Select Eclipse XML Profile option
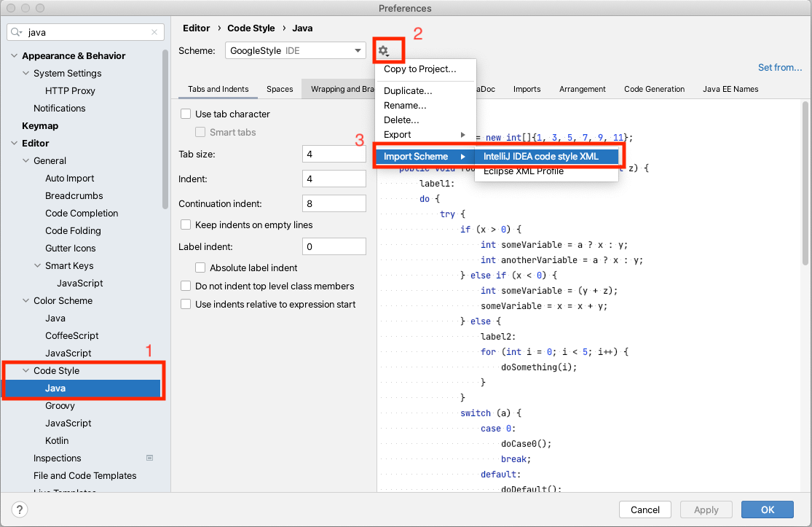Screen dimensions: 812x527 (x=524, y=171)
